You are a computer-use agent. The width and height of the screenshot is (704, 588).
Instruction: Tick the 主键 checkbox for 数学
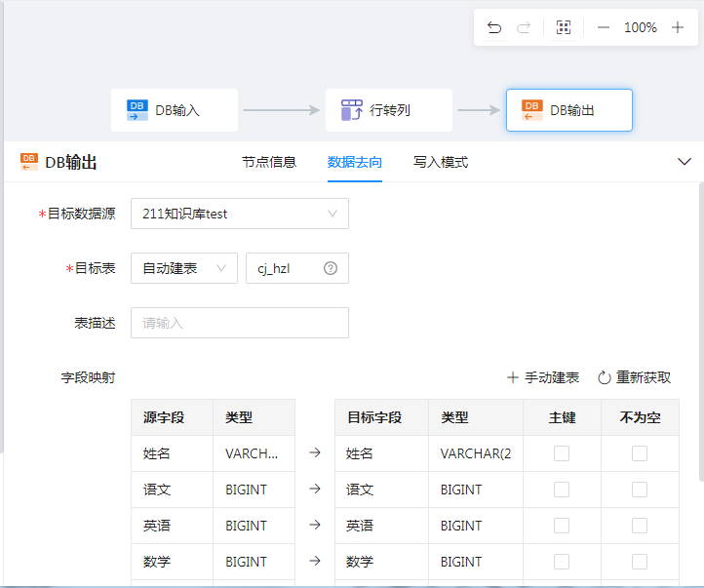tap(562, 562)
